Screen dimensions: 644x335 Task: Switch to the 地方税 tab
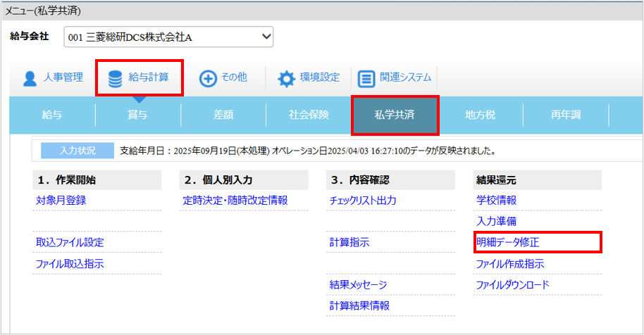point(480,115)
